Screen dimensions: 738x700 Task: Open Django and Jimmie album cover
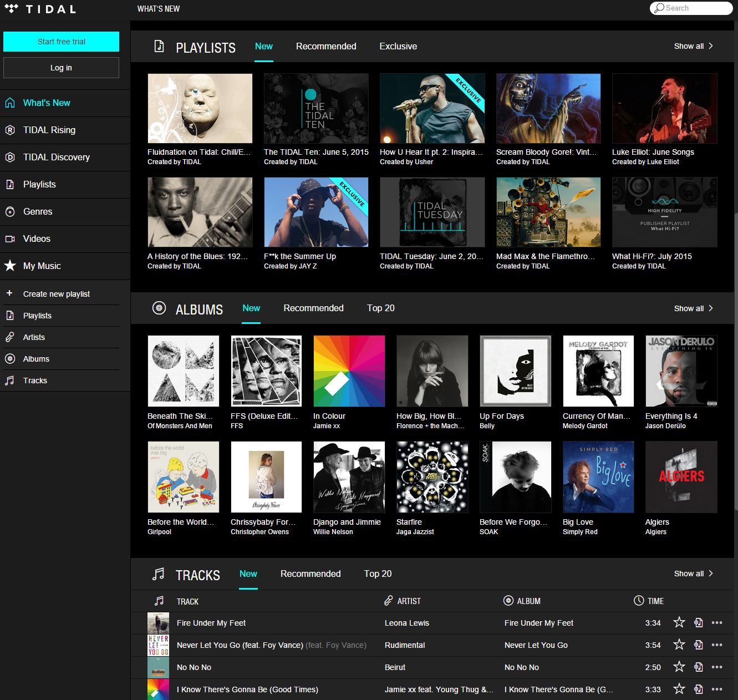tap(349, 477)
